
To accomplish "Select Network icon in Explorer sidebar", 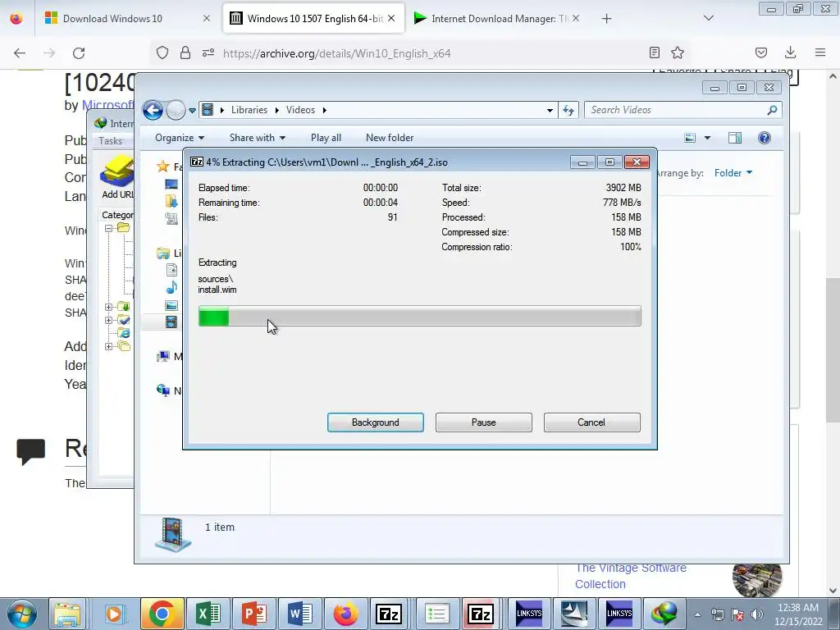I will (163, 390).
